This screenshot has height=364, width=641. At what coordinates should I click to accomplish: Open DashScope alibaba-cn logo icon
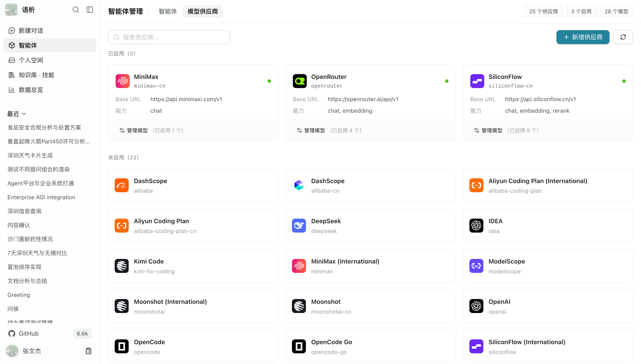(299, 185)
